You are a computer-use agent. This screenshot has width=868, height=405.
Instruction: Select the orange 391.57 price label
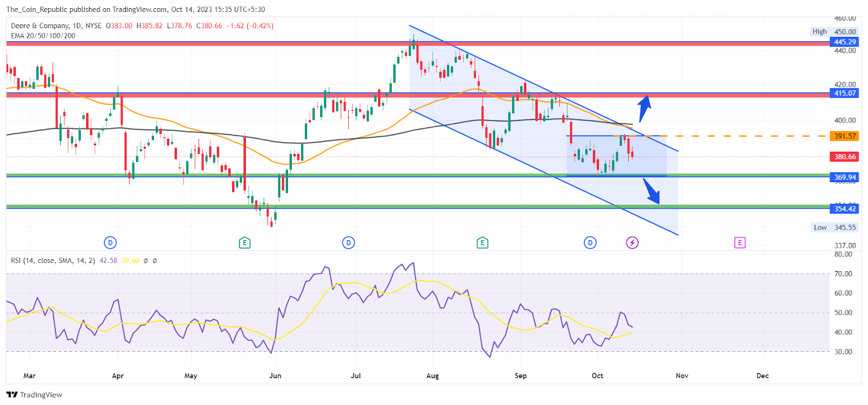coord(845,136)
